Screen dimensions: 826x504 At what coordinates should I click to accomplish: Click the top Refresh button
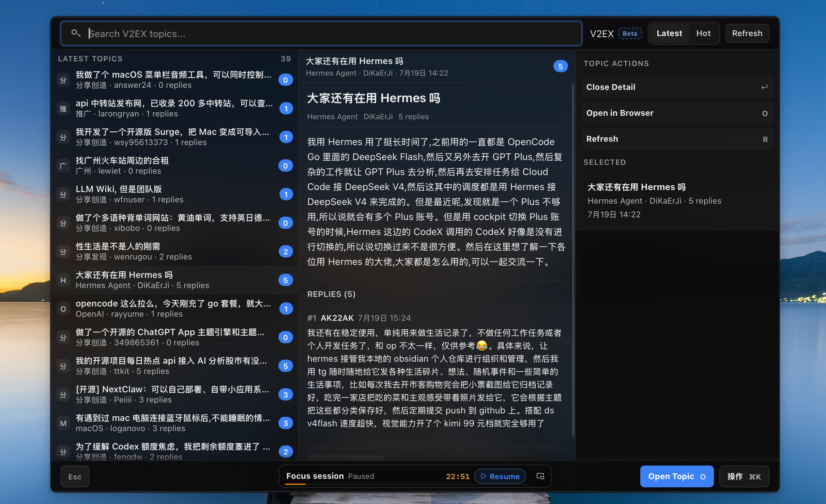[x=747, y=33]
